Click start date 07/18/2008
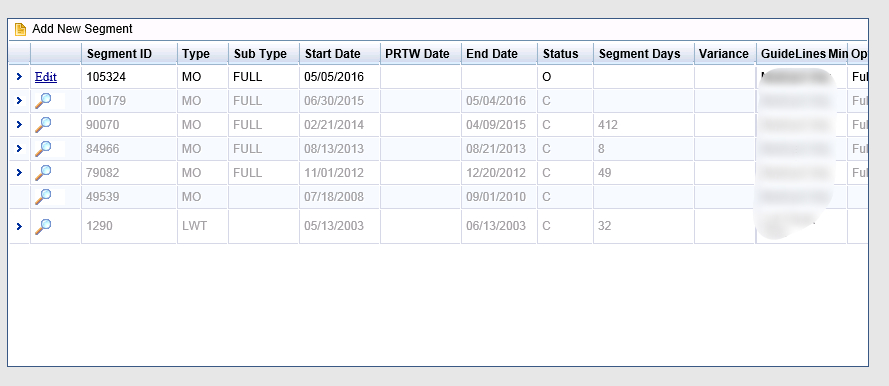Viewport: 889px width, 386px height. (334, 197)
